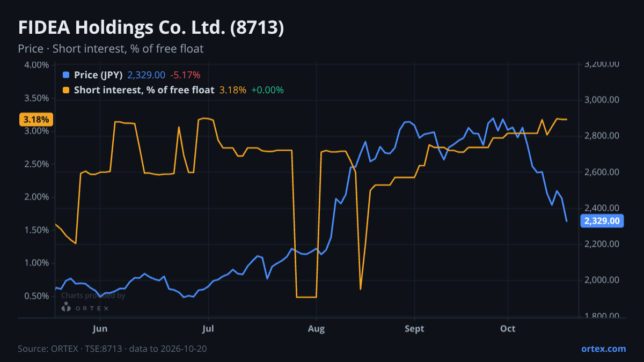The width and height of the screenshot is (644, 362).
Task: Click the 2,600.00 right axis label
Action: (x=602, y=172)
